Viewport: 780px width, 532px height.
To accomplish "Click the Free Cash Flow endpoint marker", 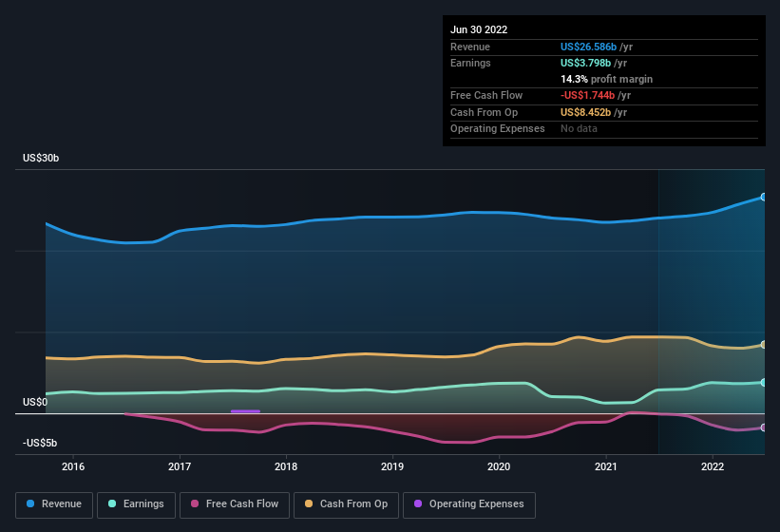I will (x=764, y=427).
